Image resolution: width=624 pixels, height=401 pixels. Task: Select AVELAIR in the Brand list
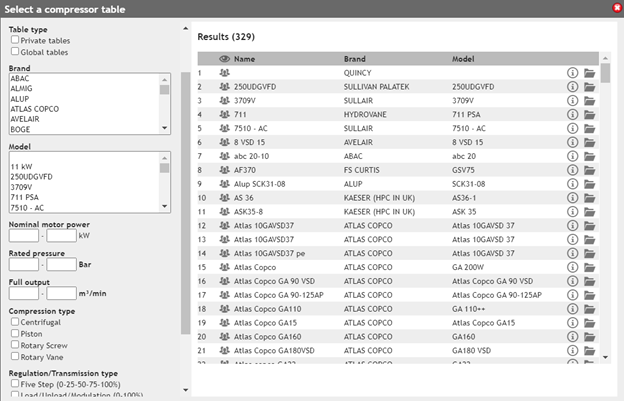click(25, 119)
